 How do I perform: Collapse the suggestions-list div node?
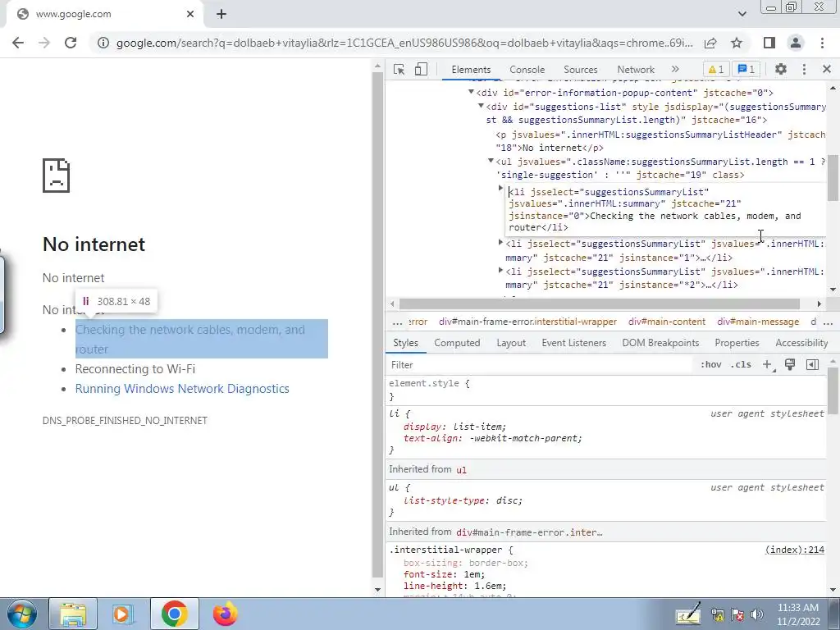pyautogui.click(x=481, y=106)
